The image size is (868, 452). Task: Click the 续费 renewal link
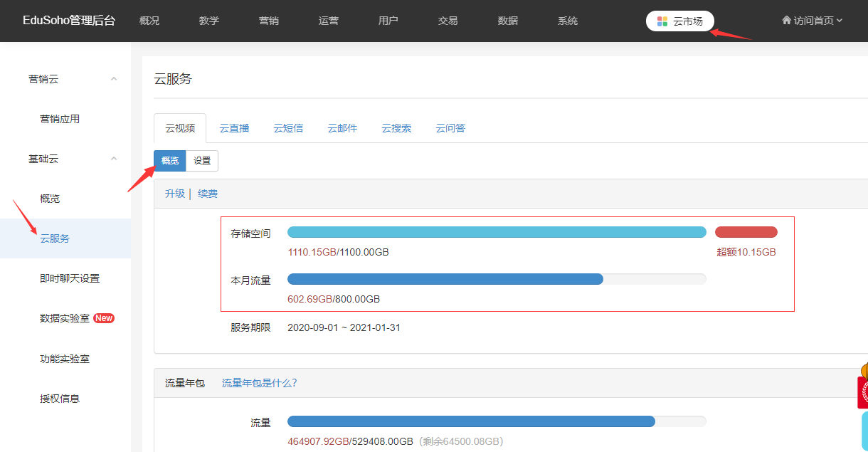click(x=208, y=194)
